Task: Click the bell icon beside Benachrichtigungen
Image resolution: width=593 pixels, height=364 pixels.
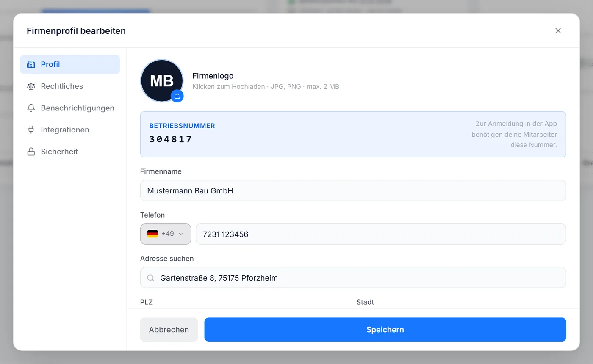Action: point(31,108)
